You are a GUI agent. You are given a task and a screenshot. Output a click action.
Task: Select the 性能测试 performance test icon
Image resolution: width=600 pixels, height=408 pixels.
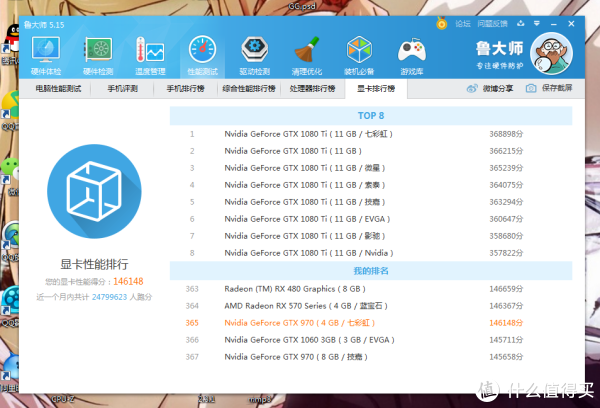tap(202, 55)
